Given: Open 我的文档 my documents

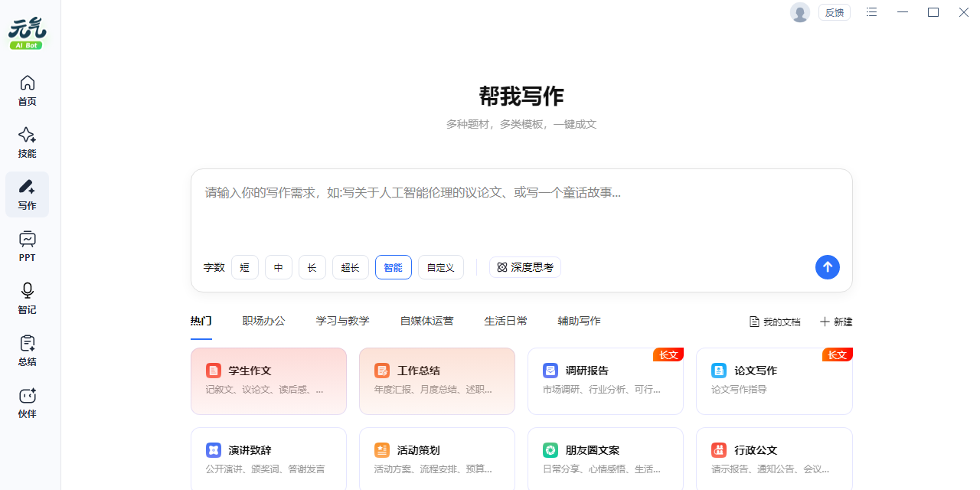Looking at the screenshot, I should [775, 322].
